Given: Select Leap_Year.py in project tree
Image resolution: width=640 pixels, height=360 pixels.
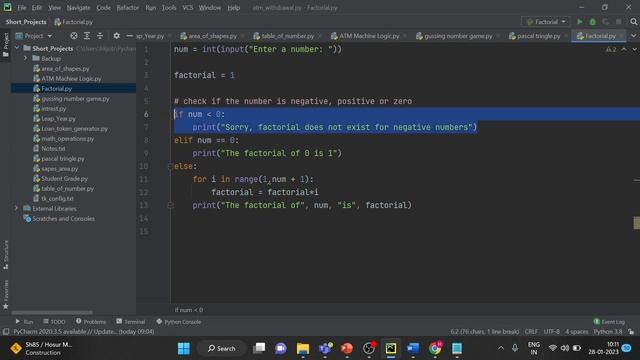Looking at the screenshot, I should (58, 118).
